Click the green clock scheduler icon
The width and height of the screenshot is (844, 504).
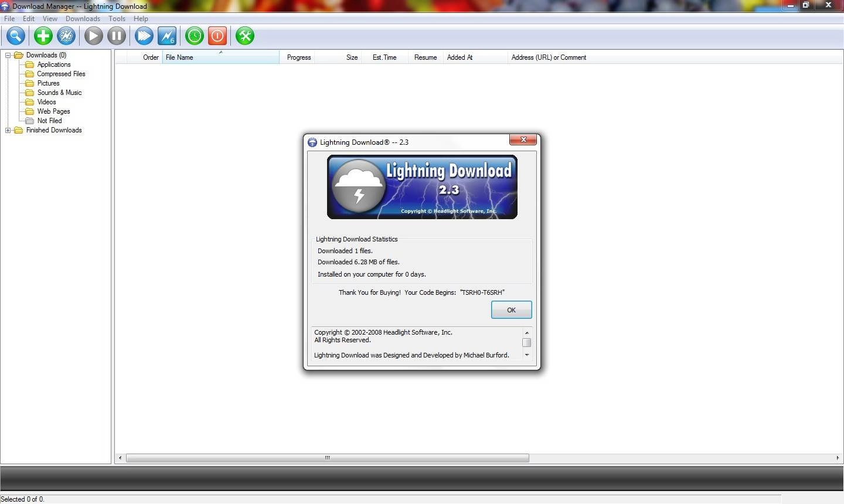point(195,36)
